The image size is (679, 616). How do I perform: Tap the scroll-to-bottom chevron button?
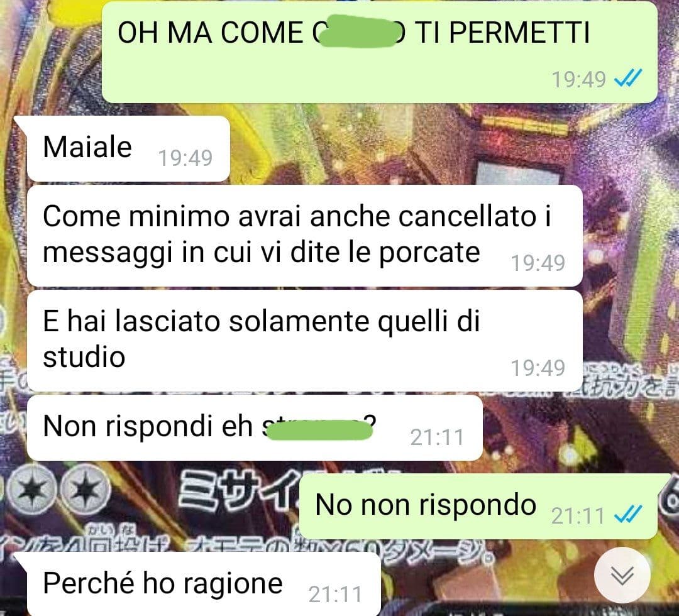pos(622,575)
